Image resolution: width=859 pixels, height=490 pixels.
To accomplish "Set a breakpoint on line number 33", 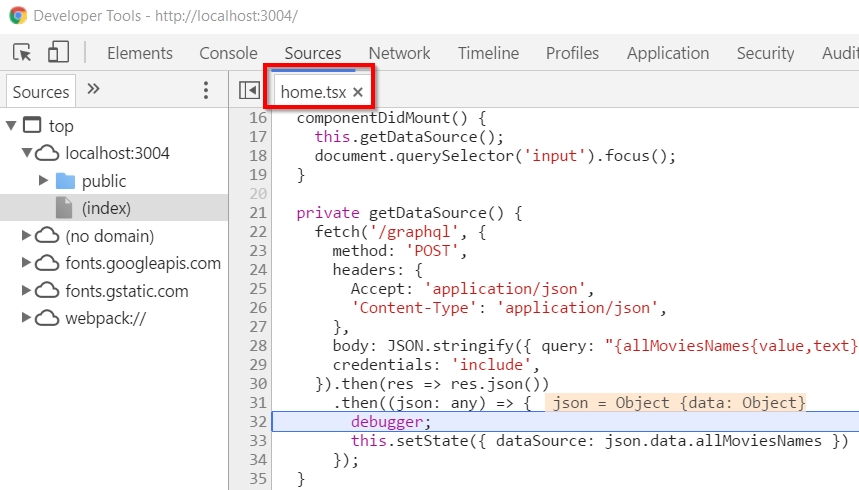I will [257, 441].
